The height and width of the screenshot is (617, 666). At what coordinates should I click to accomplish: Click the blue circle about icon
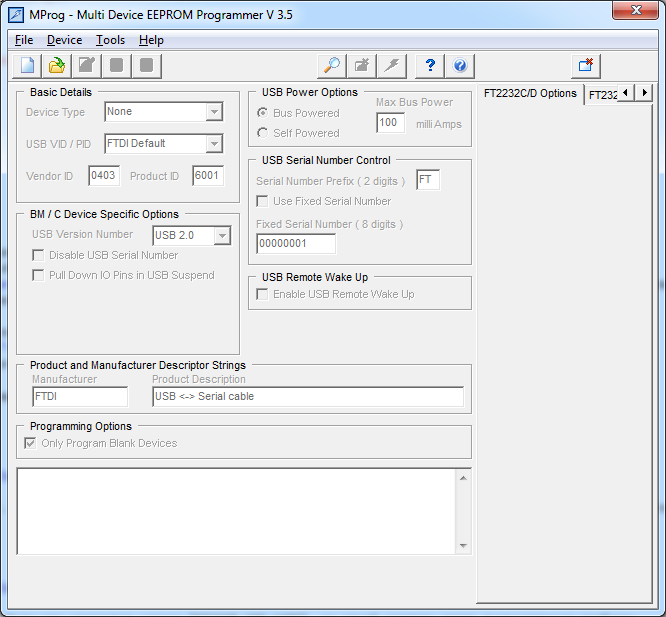[460, 66]
